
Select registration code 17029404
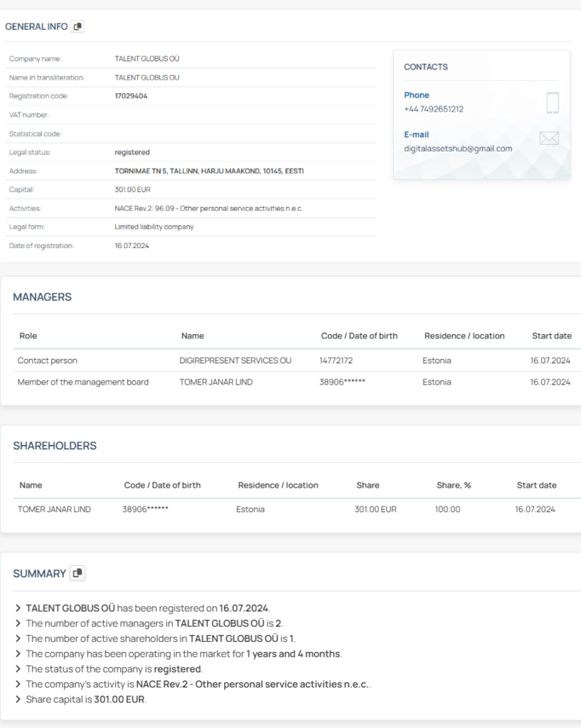131,96
